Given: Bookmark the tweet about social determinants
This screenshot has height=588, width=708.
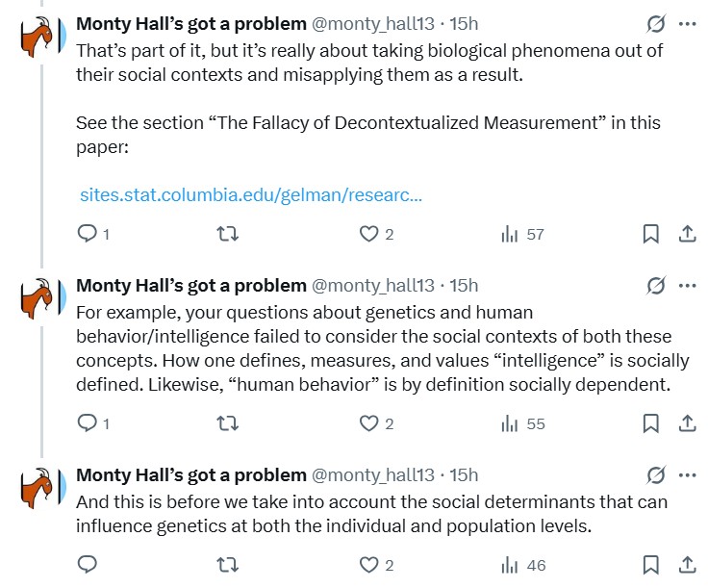Looking at the screenshot, I should pyautogui.click(x=650, y=565).
